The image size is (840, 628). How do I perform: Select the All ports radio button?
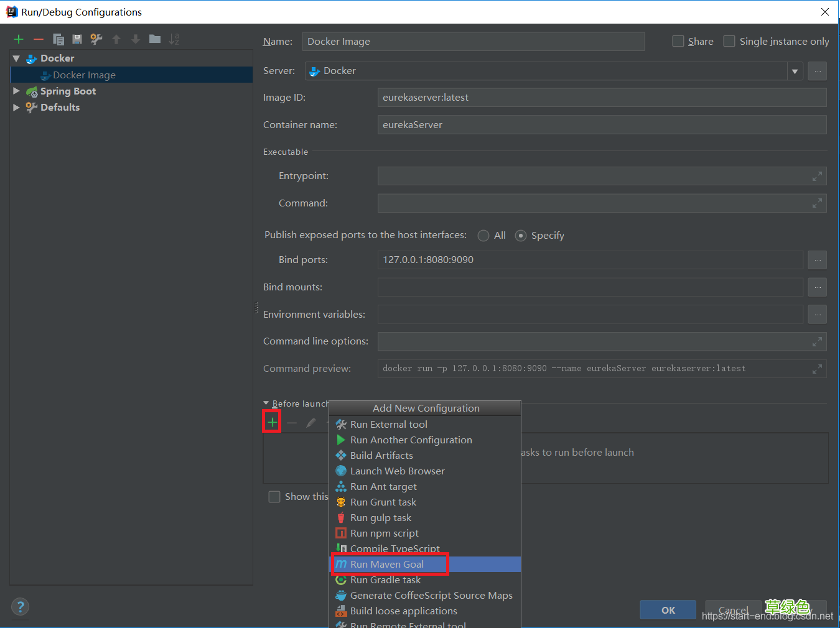(x=483, y=236)
